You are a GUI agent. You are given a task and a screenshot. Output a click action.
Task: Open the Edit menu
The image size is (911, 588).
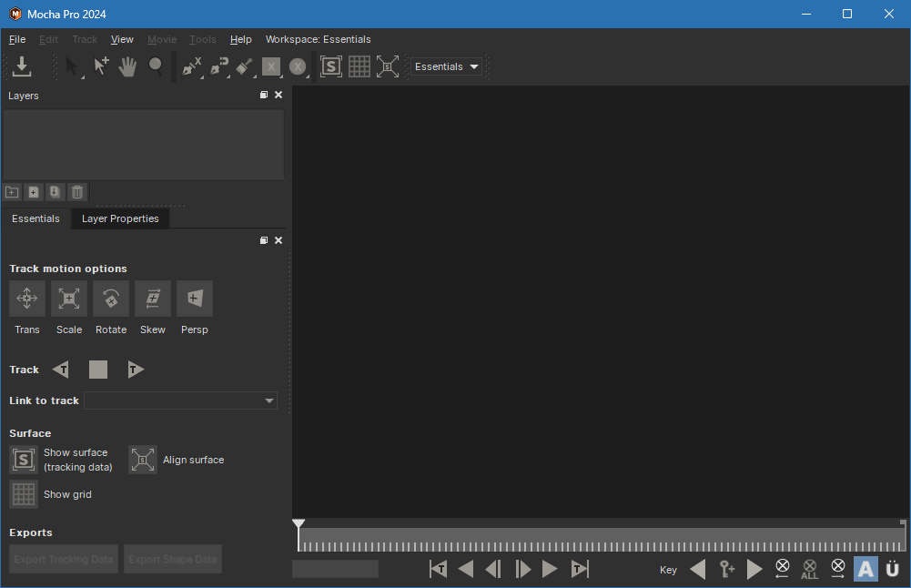49,39
